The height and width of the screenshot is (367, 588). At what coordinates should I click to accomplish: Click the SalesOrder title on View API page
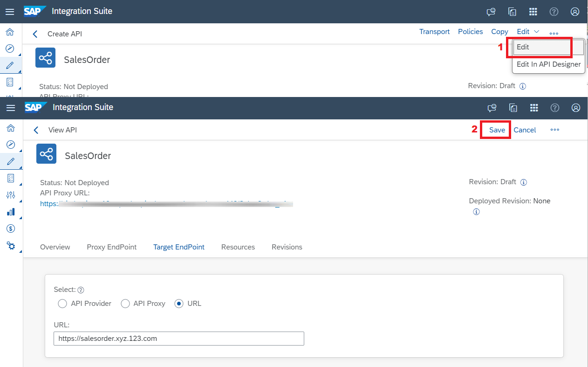[x=88, y=156]
